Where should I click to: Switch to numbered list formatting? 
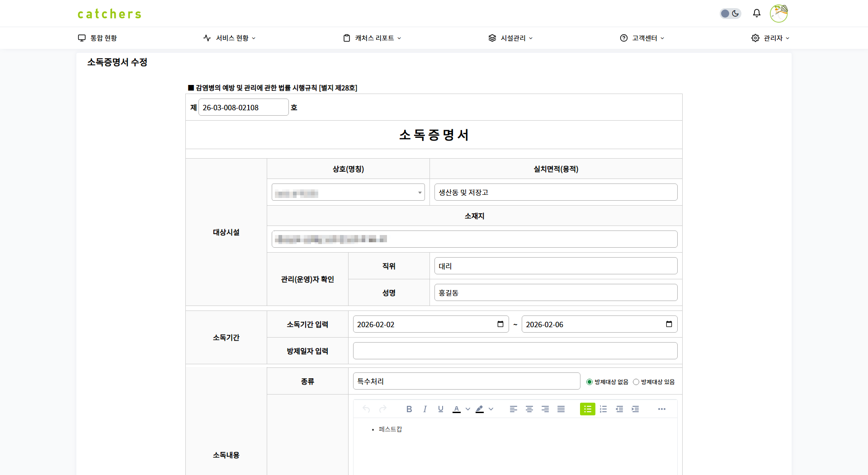point(604,409)
